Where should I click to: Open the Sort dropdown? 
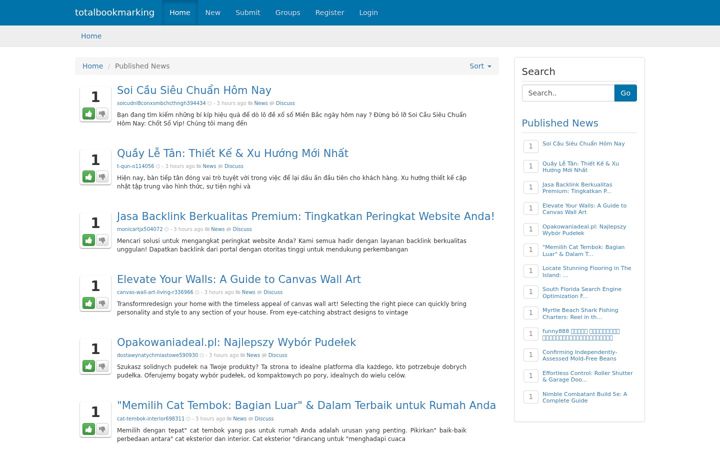click(480, 66)
